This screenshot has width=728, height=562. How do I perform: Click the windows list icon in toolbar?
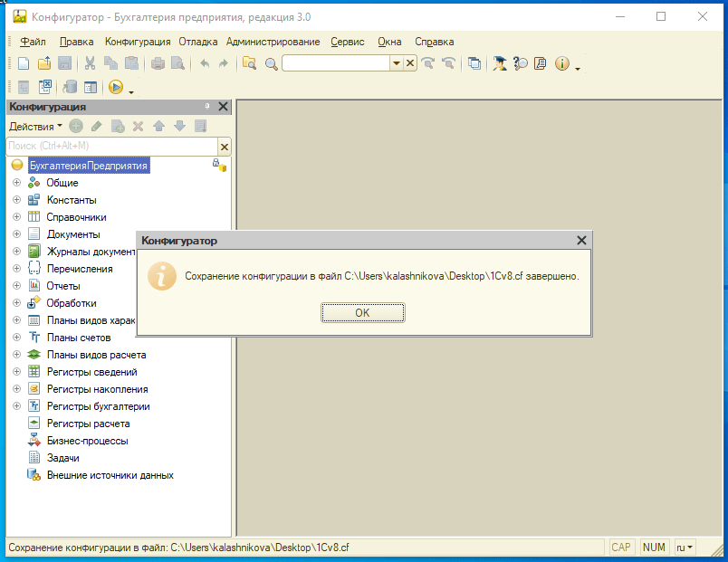point(474,63)
